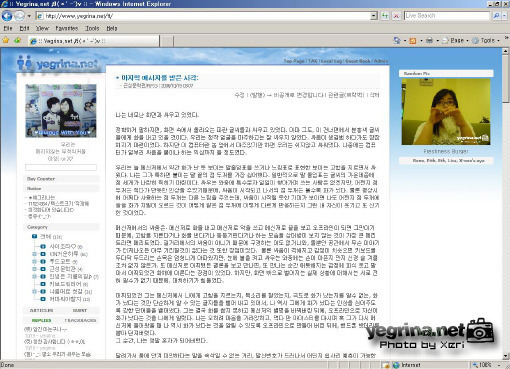
Task: Click the browser Back arrow button
Action: (7, 16)
